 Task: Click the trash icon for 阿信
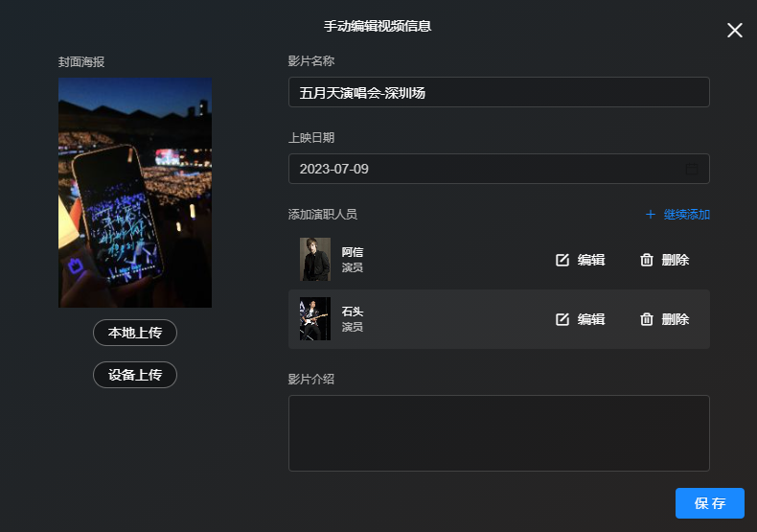coord(647,260)
